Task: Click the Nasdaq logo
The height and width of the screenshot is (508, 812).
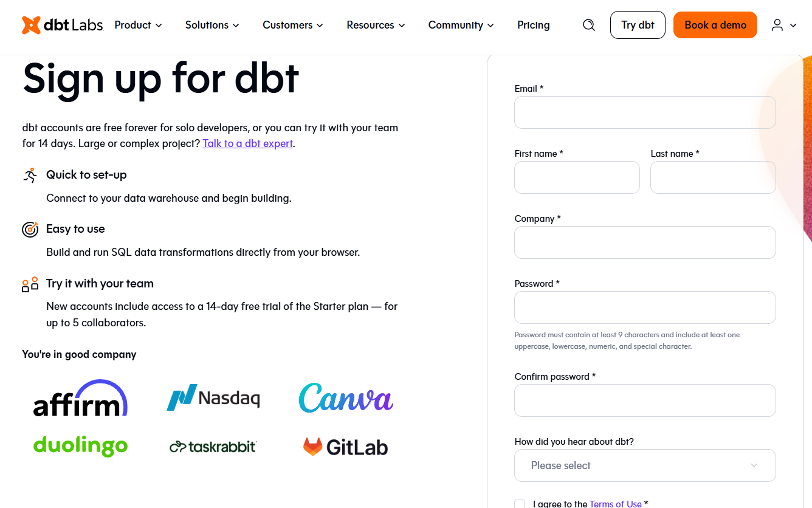Action: (213, 397)
